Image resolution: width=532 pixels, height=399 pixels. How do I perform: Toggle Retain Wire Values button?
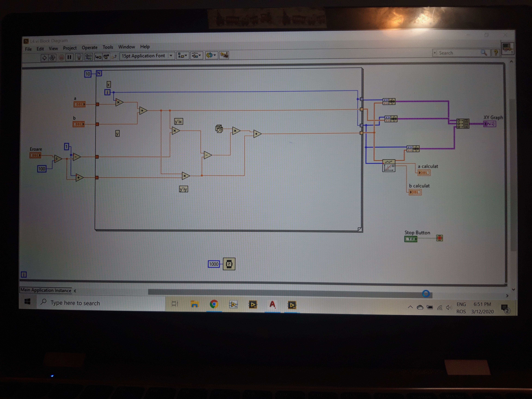coord(89,57)
